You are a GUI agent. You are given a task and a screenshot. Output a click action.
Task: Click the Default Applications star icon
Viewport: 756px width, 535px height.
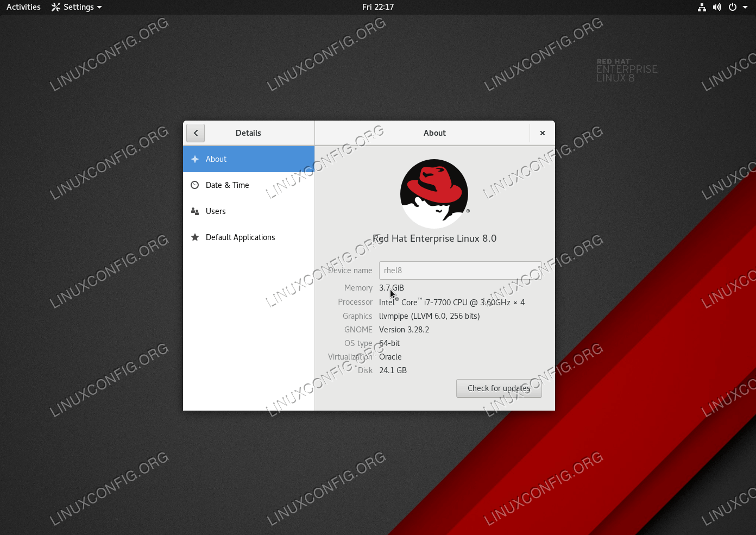click(195, 237)
